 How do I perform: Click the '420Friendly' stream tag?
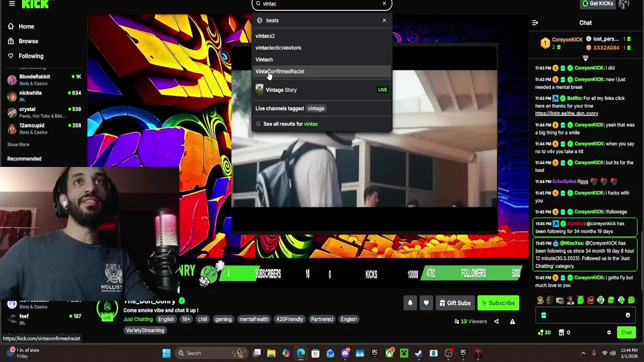(290, 319)
